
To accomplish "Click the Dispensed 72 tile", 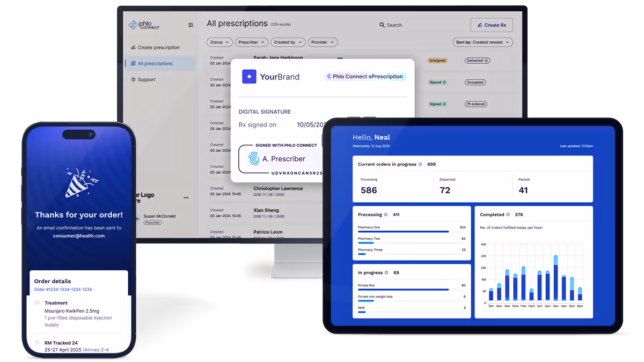I will [x=472, y=186].
